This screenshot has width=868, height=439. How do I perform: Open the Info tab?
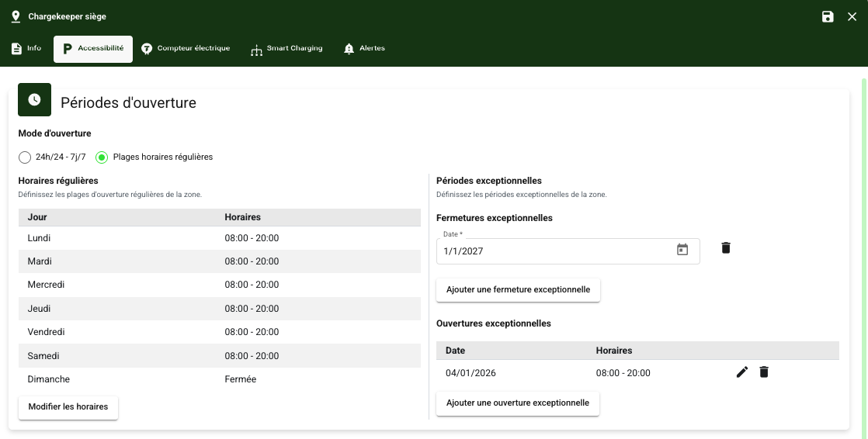pos(26,49)
